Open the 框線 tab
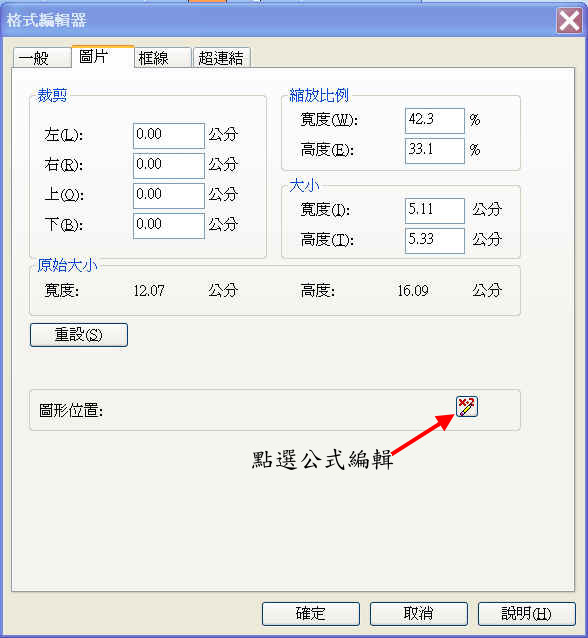This screenshot has width=588, height=638. [162, 58]
